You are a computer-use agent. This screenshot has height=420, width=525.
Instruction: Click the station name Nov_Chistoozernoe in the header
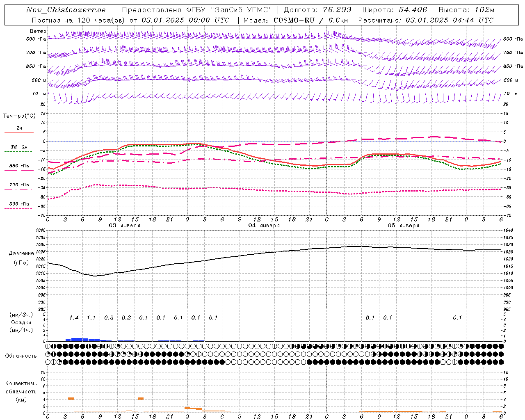tap(66, 10)
